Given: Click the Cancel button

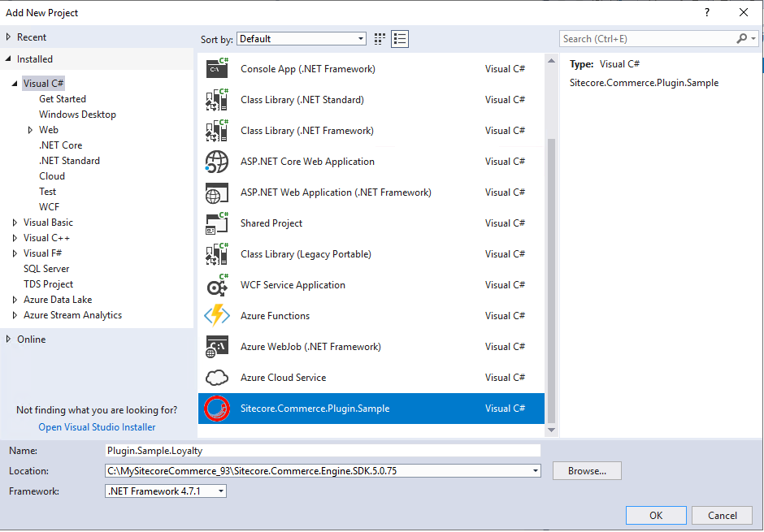Looking at the screenshot, I should [722, 516].
